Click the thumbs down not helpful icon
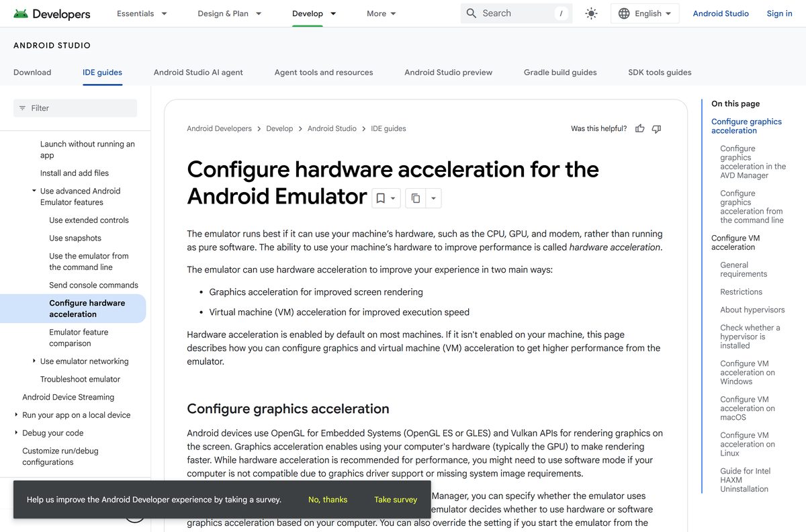 pyautogui.click(x=656, y=128)
